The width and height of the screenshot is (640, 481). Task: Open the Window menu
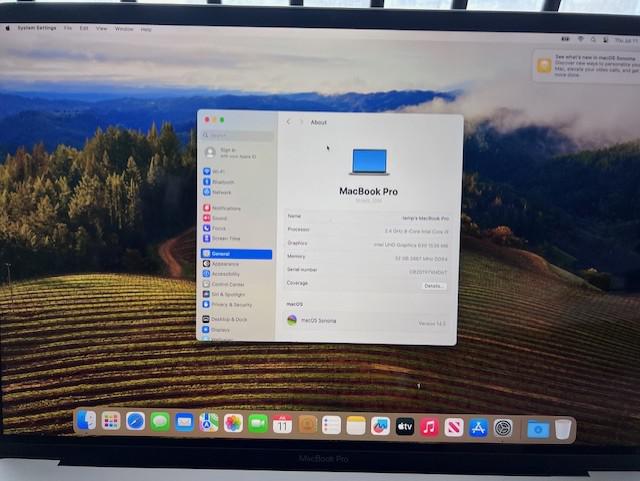(x=124, y=29)
